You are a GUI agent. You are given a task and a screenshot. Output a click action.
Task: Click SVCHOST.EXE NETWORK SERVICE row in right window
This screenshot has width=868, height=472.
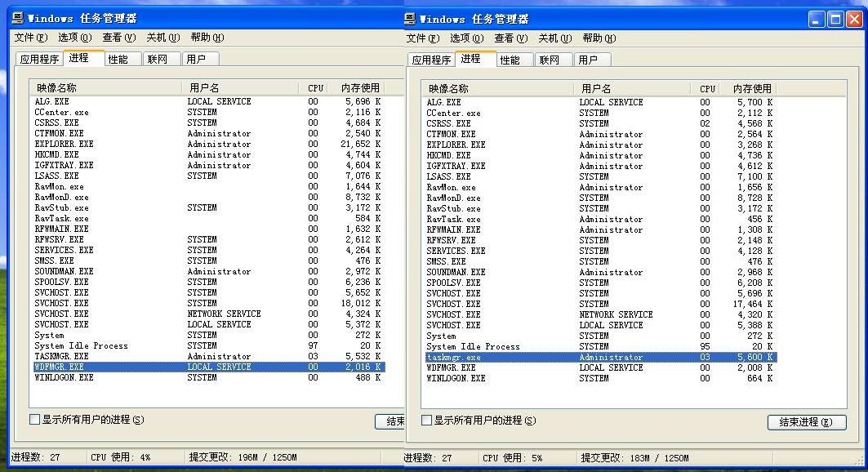click(x=601, y=314)
